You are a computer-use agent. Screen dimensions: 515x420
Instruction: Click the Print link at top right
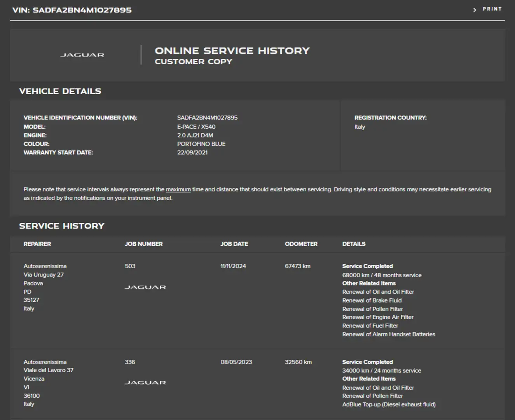pos(492,9)
